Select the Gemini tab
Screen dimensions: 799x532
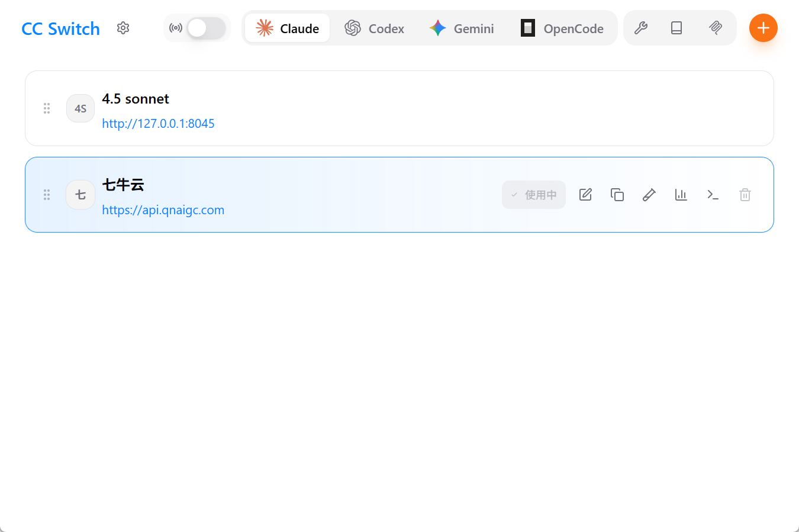pos(462,28)
